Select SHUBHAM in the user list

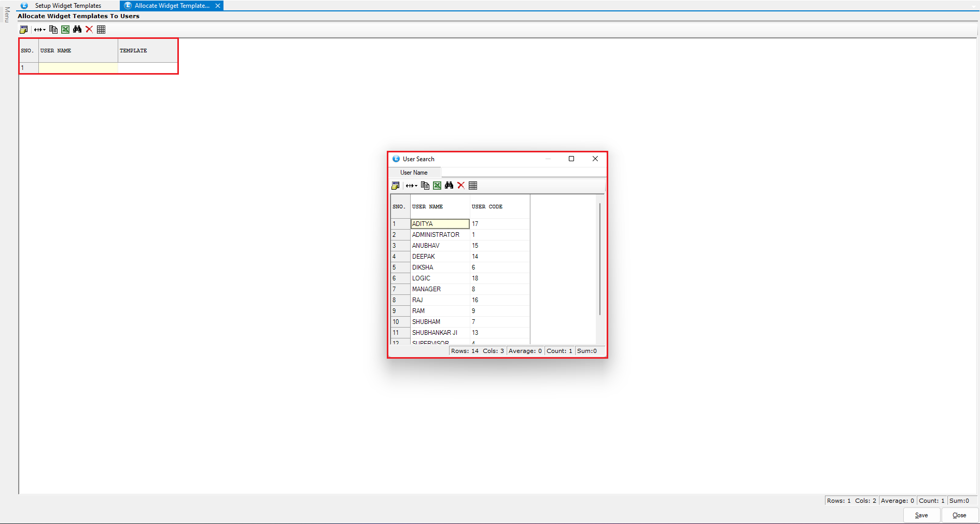click(426, 322)
